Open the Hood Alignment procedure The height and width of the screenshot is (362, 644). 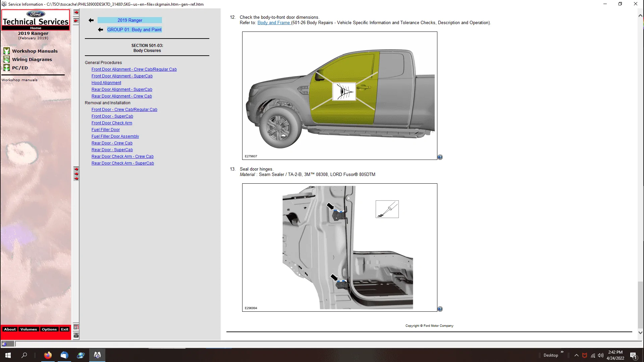106,83
